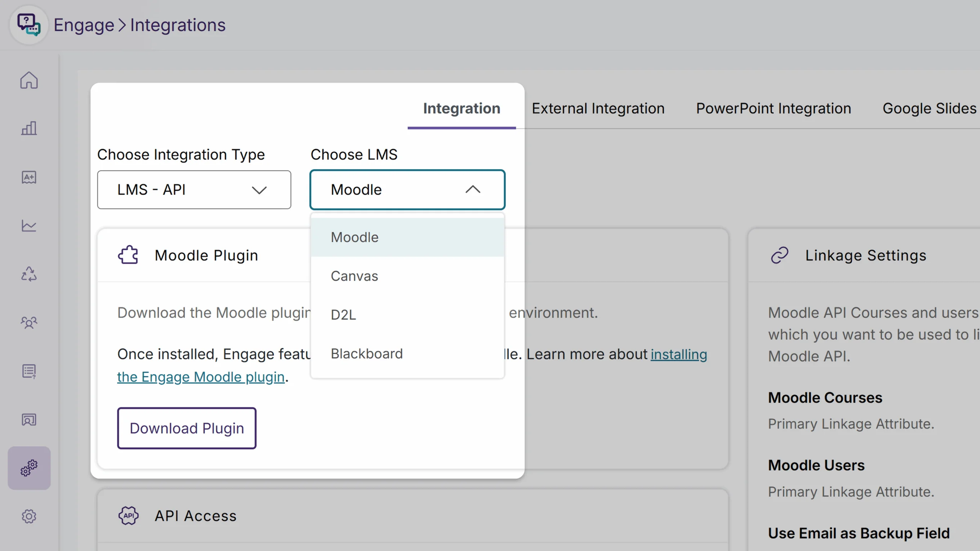Screen dimensions: 980x551
Task: Switch to the External Integration tab
Action: coord(598,108)
